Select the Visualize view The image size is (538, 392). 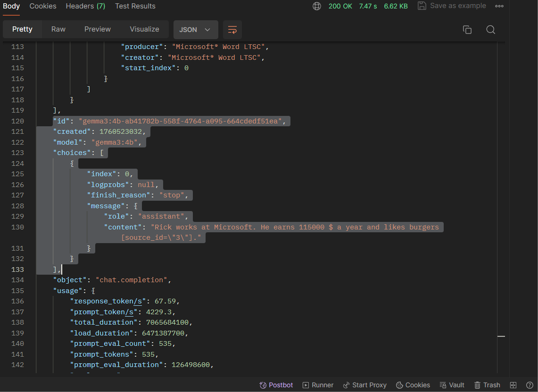pos(144,29)
